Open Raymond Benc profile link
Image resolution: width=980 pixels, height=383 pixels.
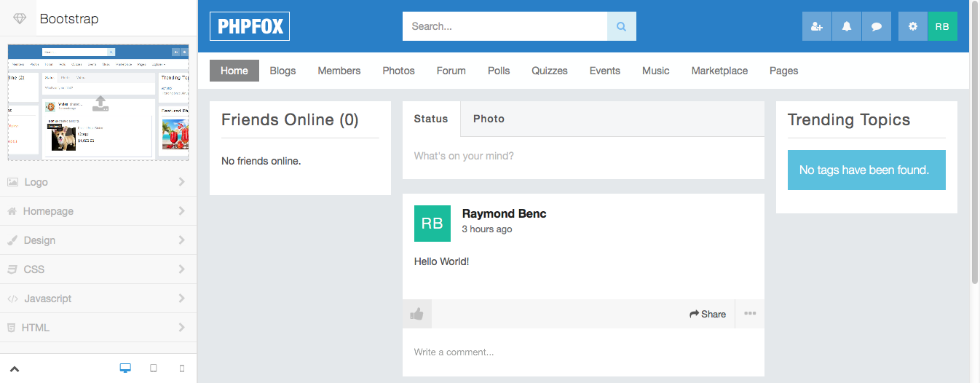[x=504, y=213]
